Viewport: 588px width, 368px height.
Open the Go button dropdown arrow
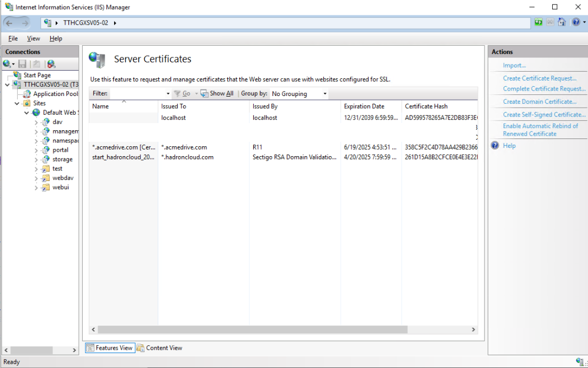(196, 94)
